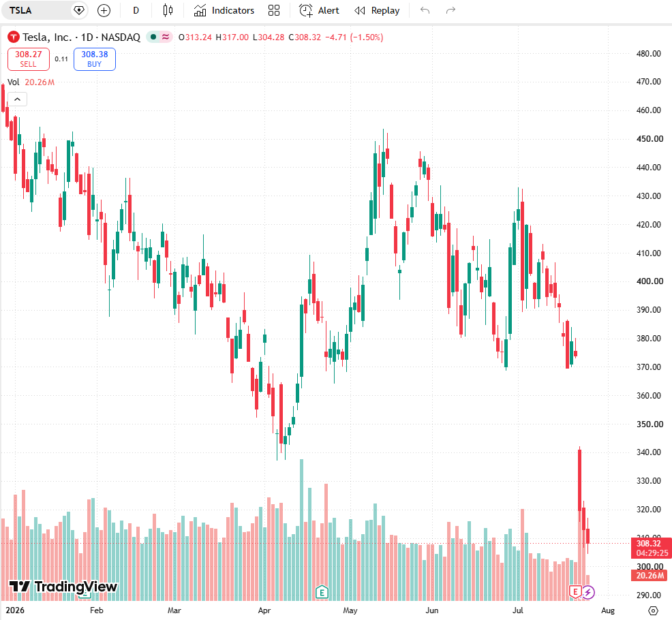The height and width of the screenshot is (620, 672).
Task: Click the 308.27 SELL button
Action: [x=29, y=59]
